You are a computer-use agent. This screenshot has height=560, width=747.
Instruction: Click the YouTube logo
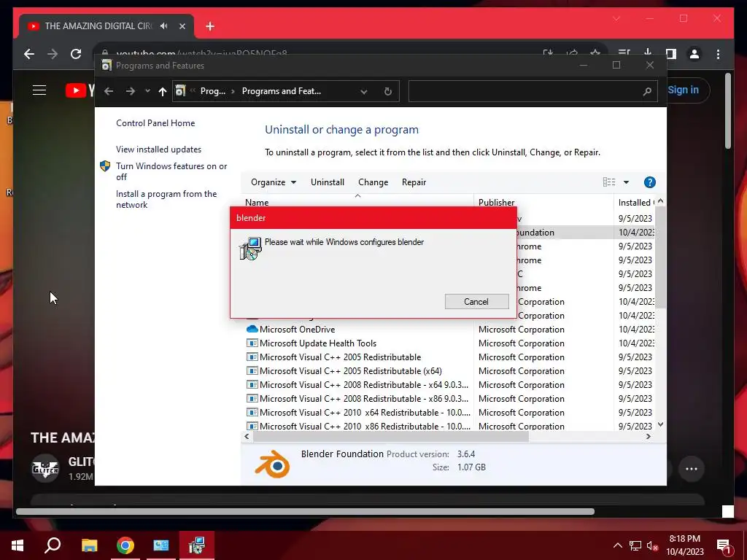pos(80,90)
